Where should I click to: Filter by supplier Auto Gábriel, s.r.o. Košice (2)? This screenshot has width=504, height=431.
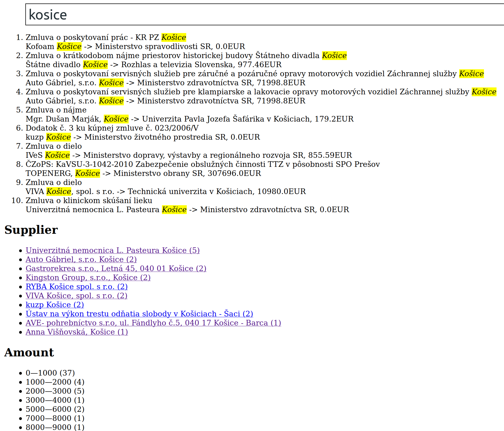click(81, 259)
